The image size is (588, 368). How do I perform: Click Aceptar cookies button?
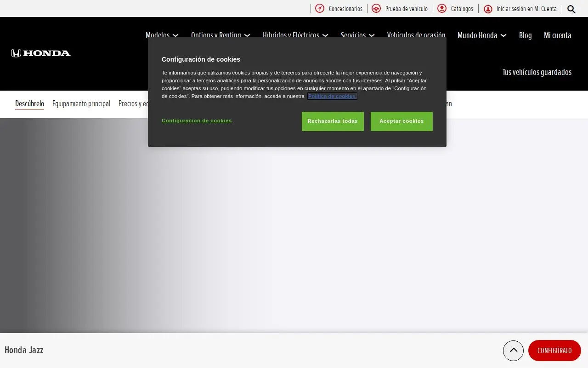pos(401,121)
